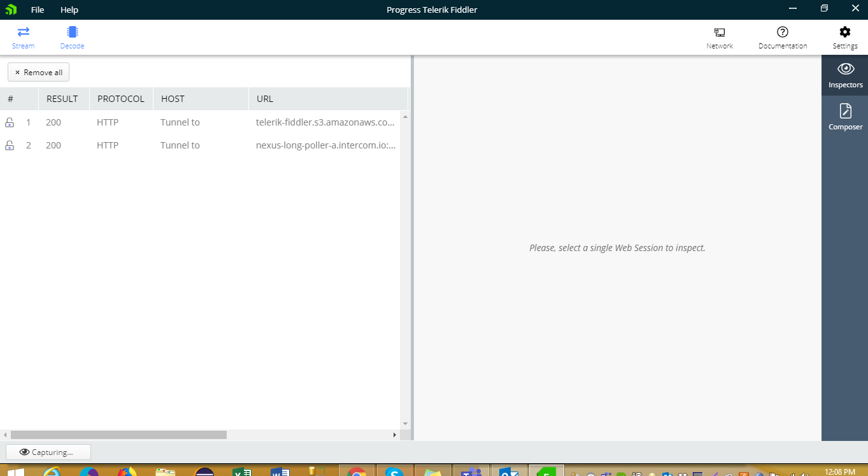Click the Progress Telerik logo icon
The image size is (868, 476).
pyautogui.click(x=11, y=10)
